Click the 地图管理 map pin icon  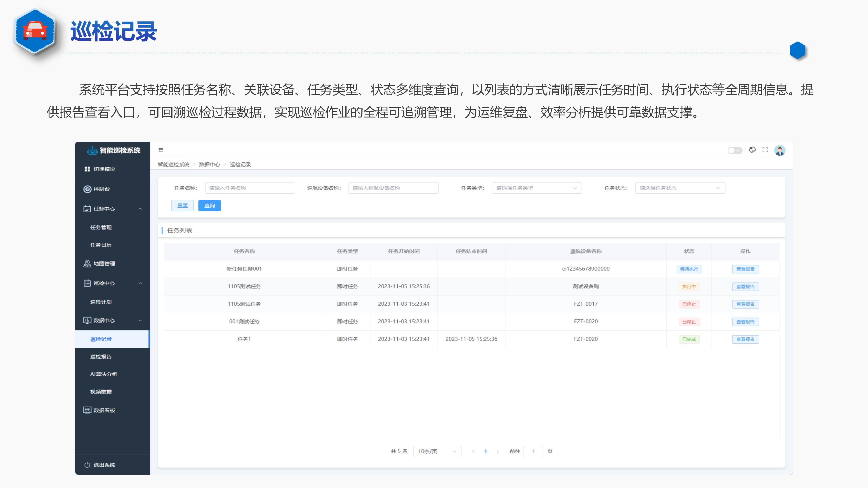(x=87, y=264)
